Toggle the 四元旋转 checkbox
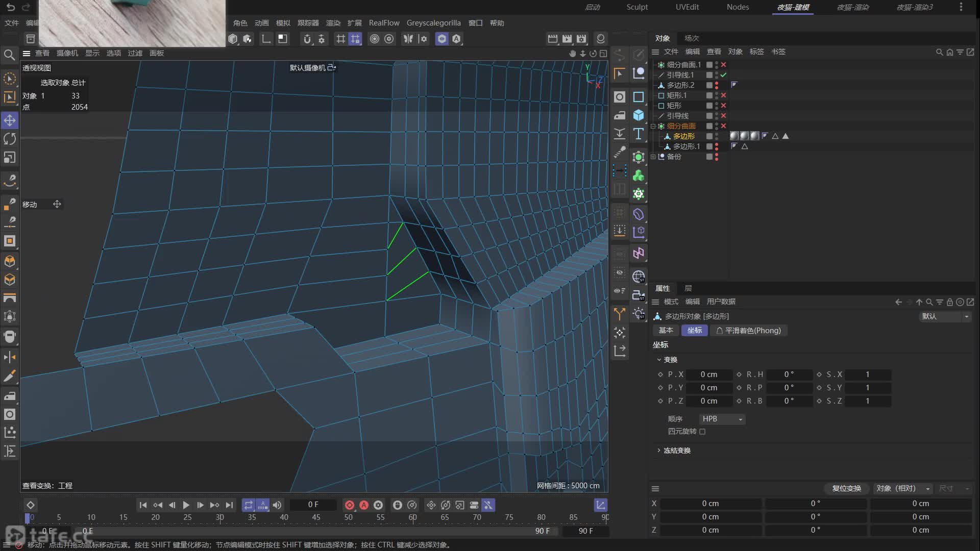This screenshot has height=551, width=980. tap(702, 432)
